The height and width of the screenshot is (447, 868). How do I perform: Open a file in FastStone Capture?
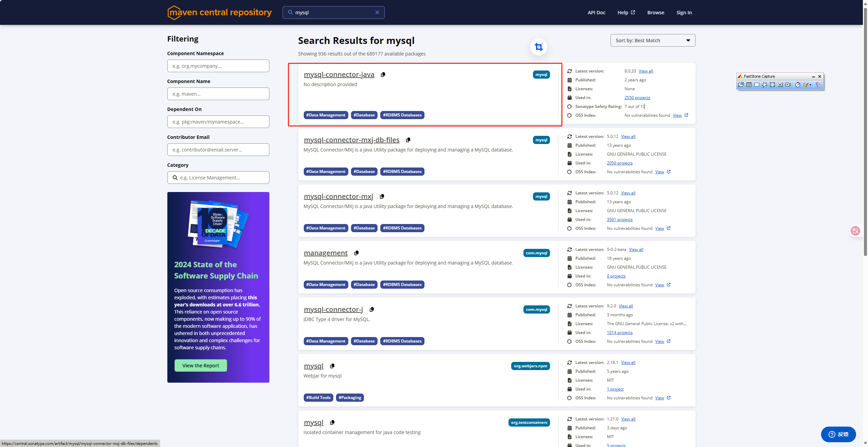coord(741,85)
